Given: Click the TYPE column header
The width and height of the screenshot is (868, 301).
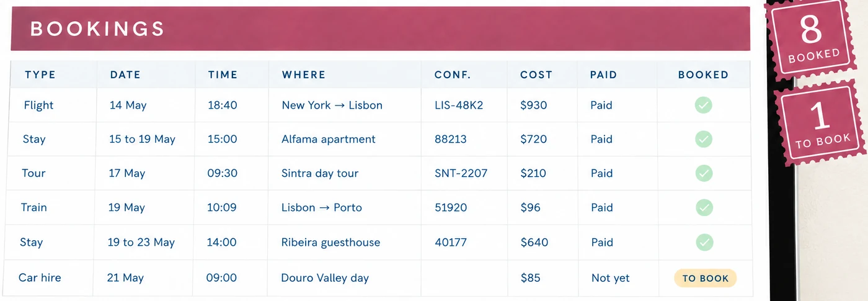Looking at the screenshot, I should [x=40, y=74].
